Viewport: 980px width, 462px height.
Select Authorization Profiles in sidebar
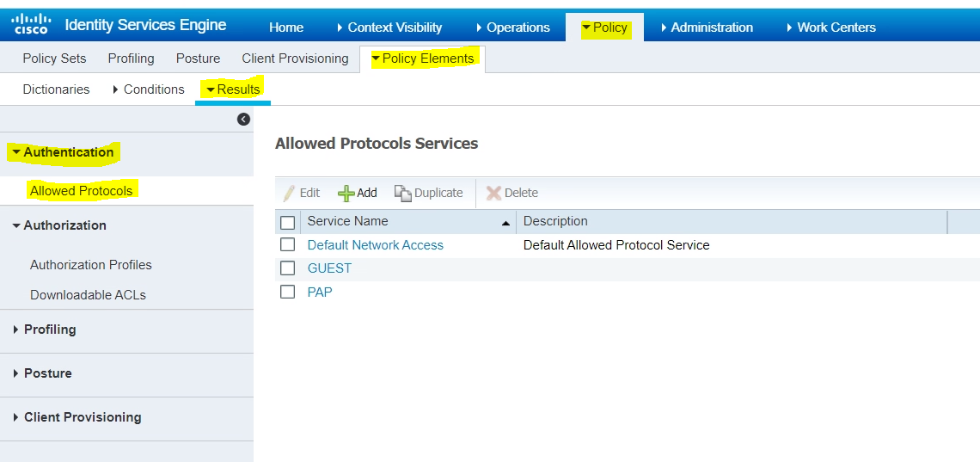point(90,265)
